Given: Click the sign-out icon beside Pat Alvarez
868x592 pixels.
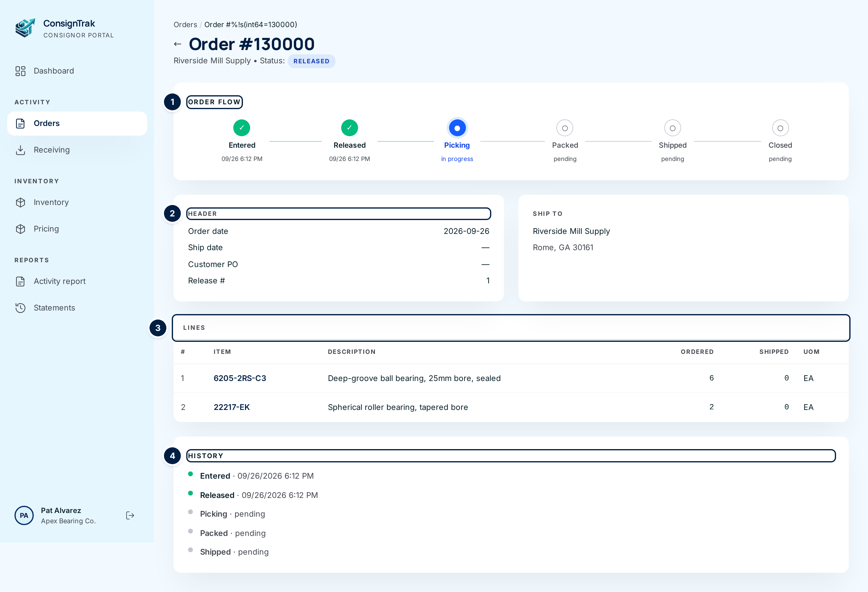Looking at the screenshot, I should (x=130, y=516).
